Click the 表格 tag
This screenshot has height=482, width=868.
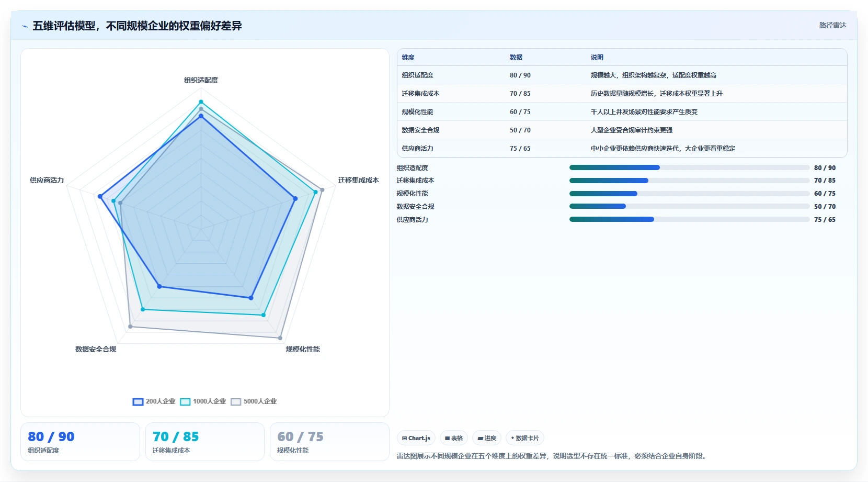pyautogui.click(x=454, y=438)
